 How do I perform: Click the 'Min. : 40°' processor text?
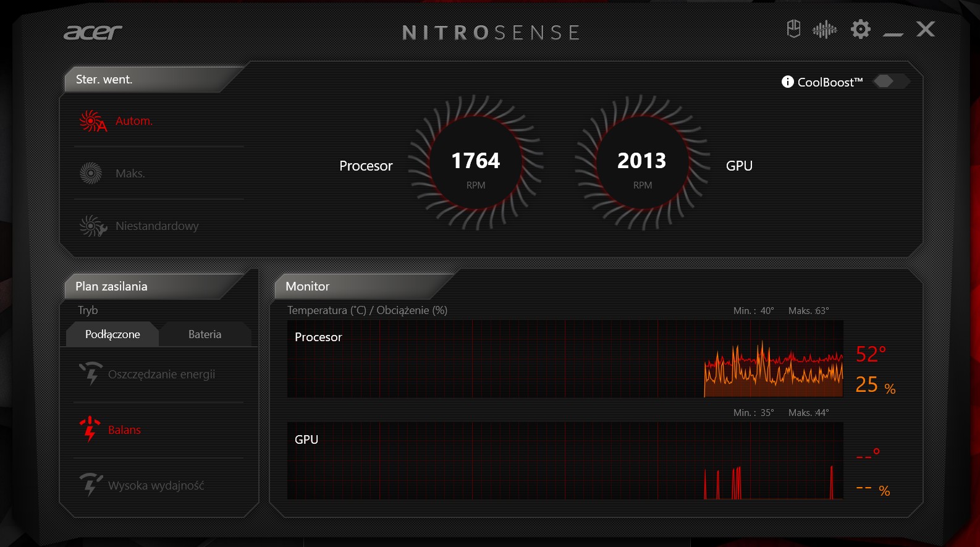(x=754, y=311)
